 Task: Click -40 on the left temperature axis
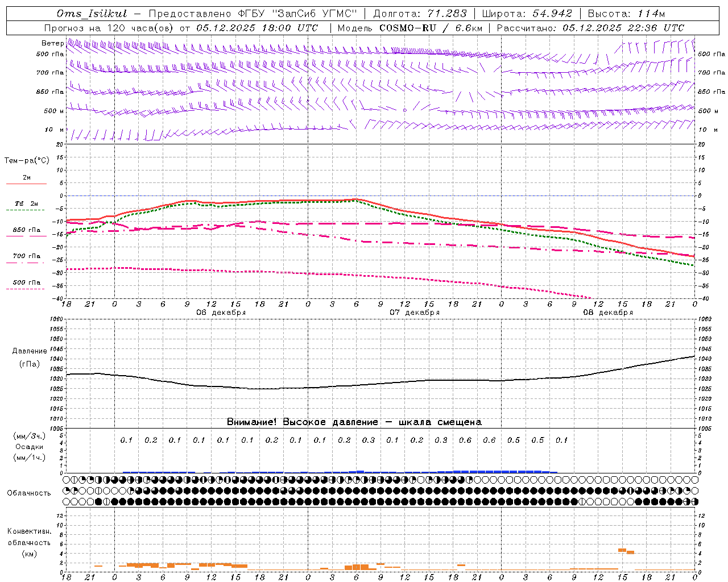(x=59, y=299)
